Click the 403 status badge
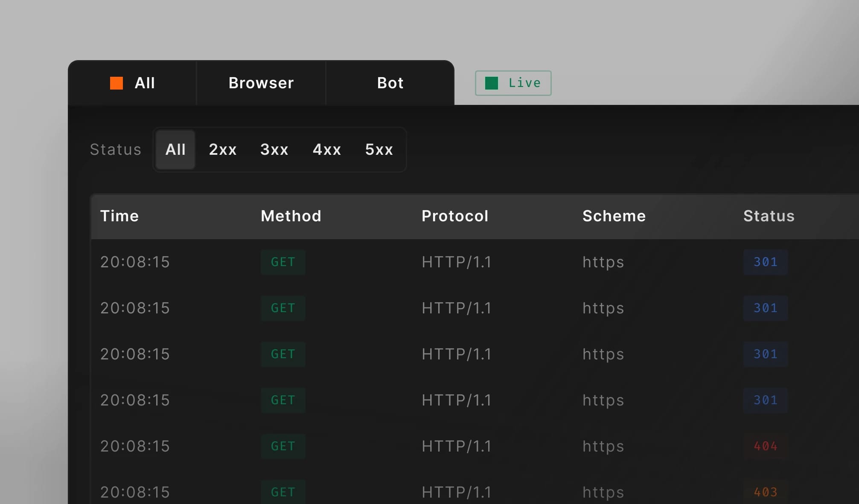Image resolution: width=859 pixels, height=504 pixels. pos(766,492)
